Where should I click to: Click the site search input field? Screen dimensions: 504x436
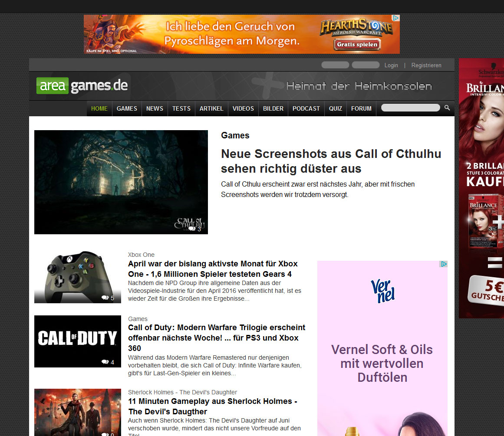(x=411, y=108)
